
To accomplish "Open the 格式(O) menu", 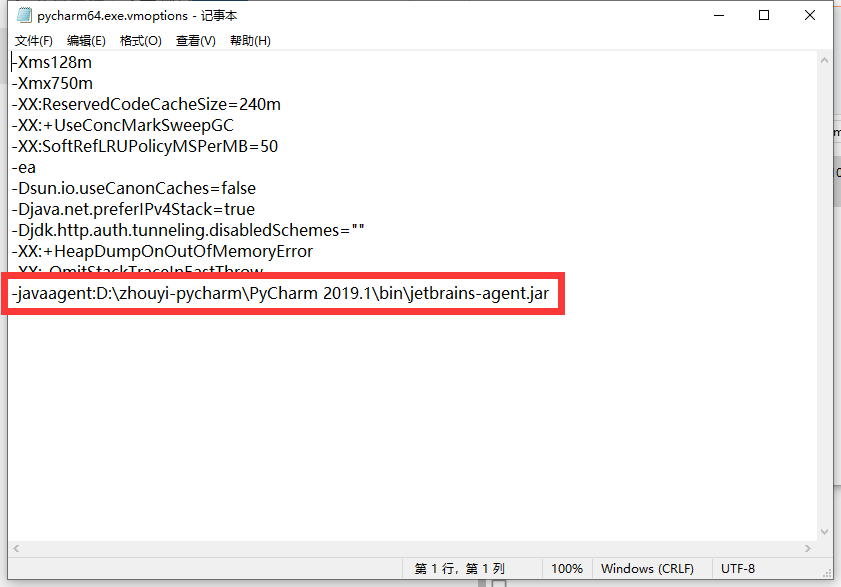I will point(140,40).
